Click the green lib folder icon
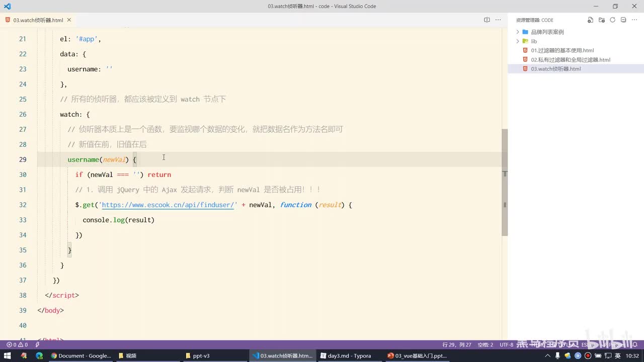Screen dimensions: 644x362 525,41
